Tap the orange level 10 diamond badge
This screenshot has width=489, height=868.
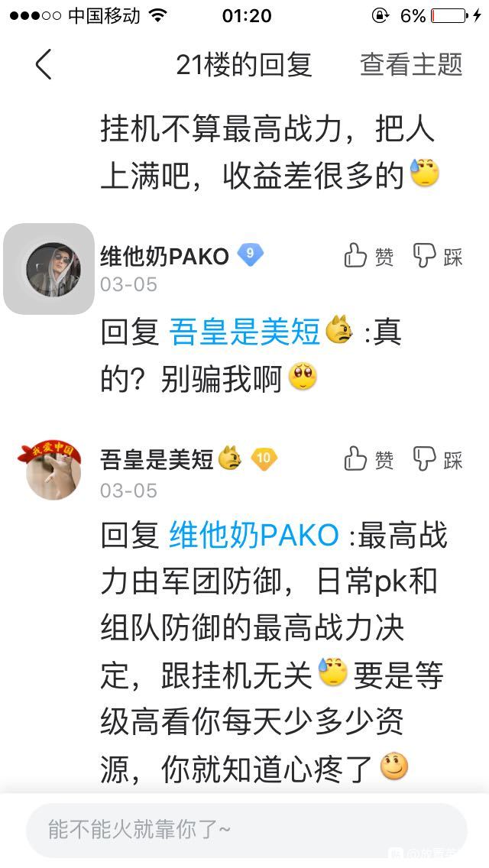[264, 458]
